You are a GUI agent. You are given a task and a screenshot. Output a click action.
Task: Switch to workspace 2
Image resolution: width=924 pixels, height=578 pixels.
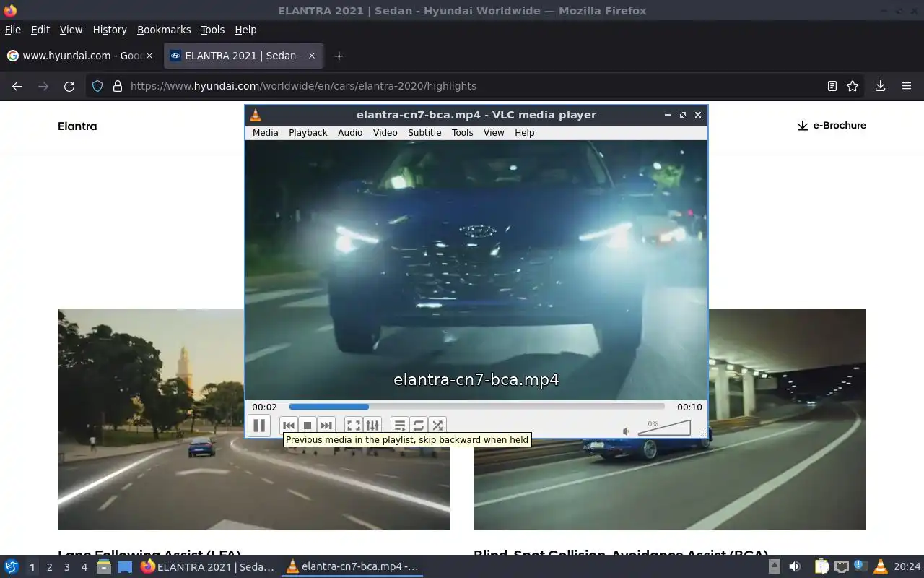click(49, 567)
